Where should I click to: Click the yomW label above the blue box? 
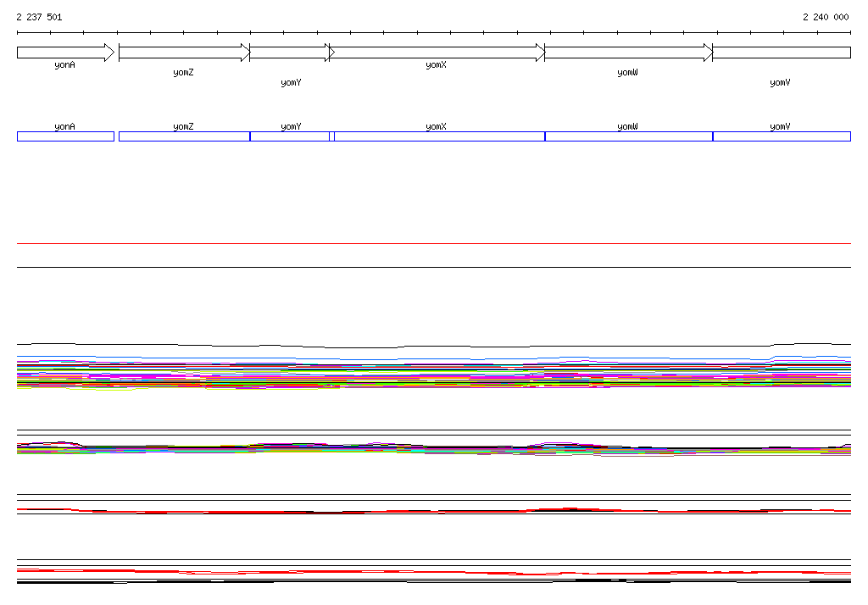(627, 126)
